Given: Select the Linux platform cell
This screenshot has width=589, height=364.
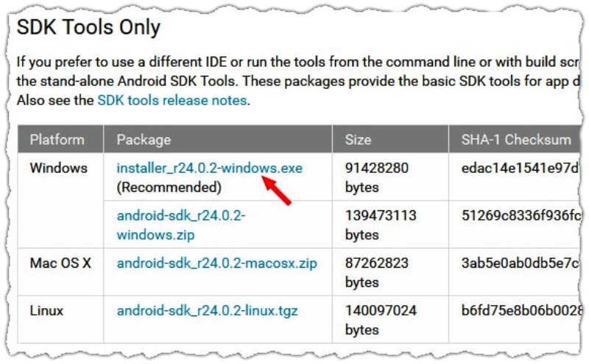Looking at the screenshot, I should pyautogui.click(x=46, y=311).
